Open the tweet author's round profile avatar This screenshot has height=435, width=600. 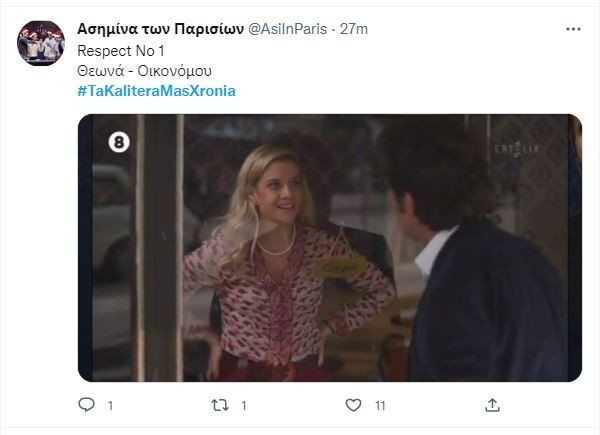tap(41, 43)
